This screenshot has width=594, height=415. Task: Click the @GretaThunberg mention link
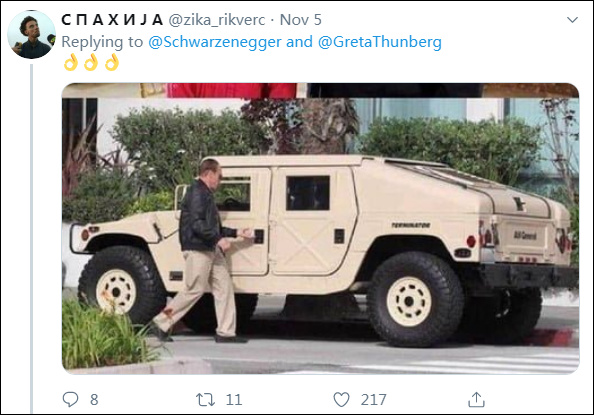(x=380, y=42)
